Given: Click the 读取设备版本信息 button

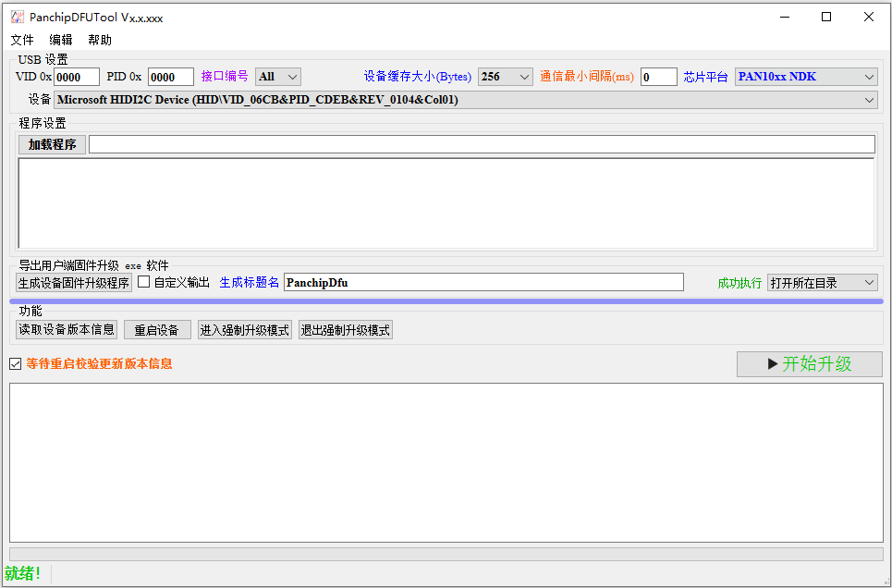Looking at the screenshot, I should (67, 329).
